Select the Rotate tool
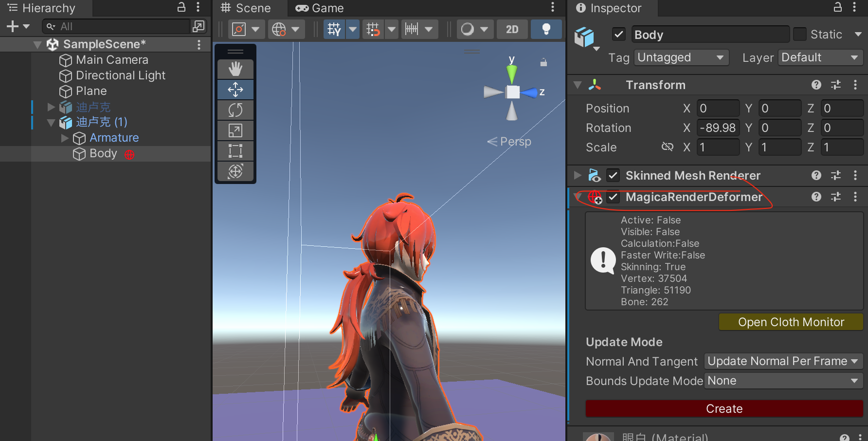The height and width of the screenshot is (441, 868). pos(235,110)
